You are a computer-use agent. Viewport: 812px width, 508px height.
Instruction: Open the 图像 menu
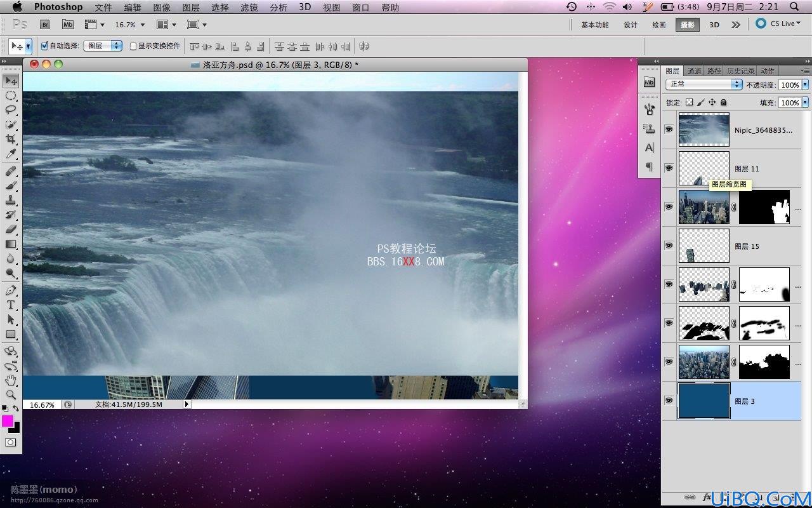(x=162, y=7)
